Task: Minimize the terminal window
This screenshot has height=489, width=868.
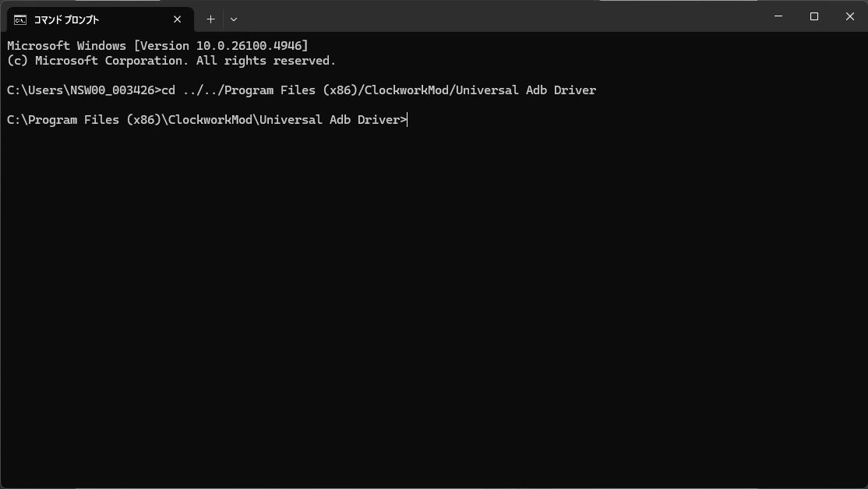Action: pyautogui.click(x=778, y=16)
